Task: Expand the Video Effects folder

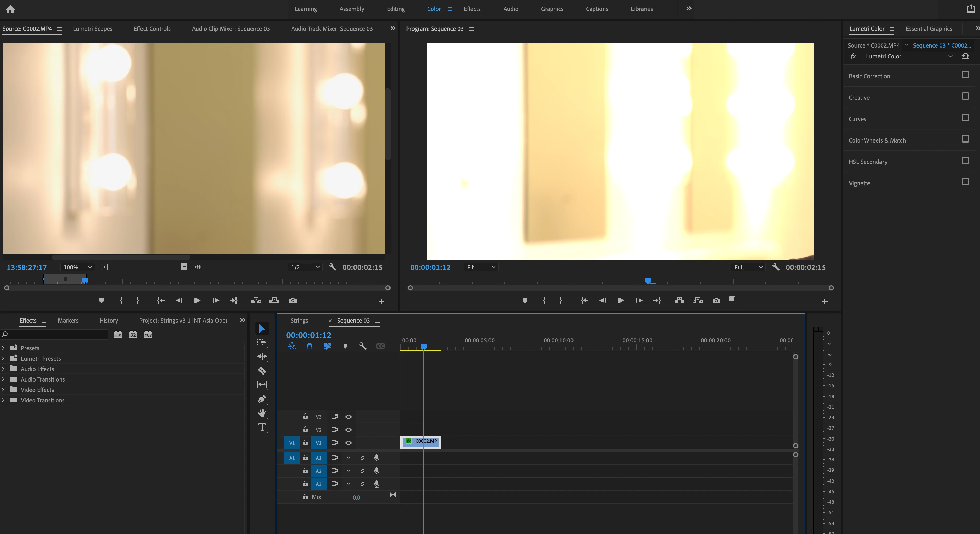Action: 3,390
